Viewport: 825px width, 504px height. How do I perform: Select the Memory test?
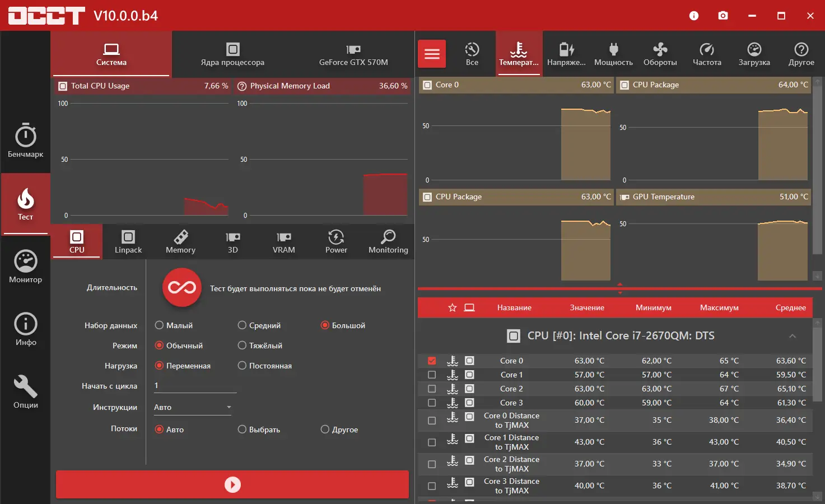[180, 242]
